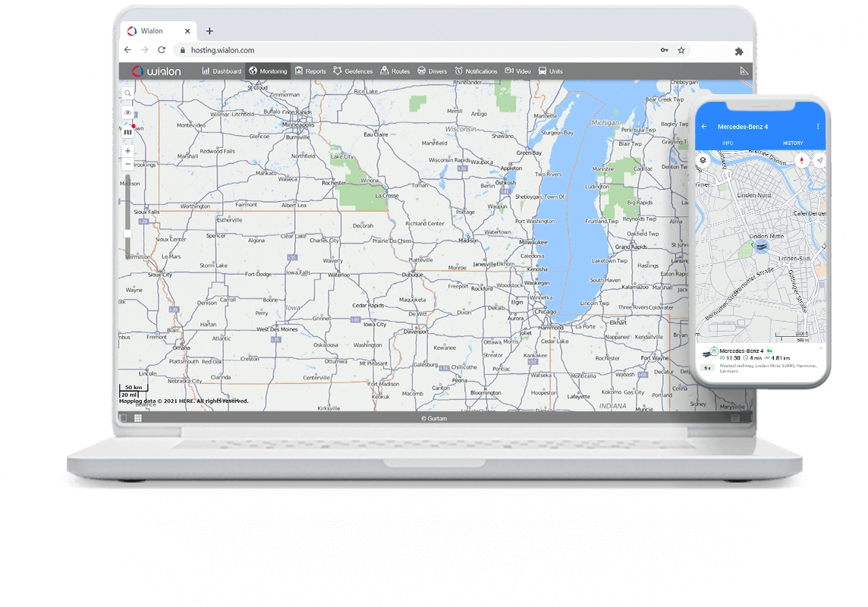Tap the unit bus icon in phone card
868x607 pixels.
(x=707, y=353)
